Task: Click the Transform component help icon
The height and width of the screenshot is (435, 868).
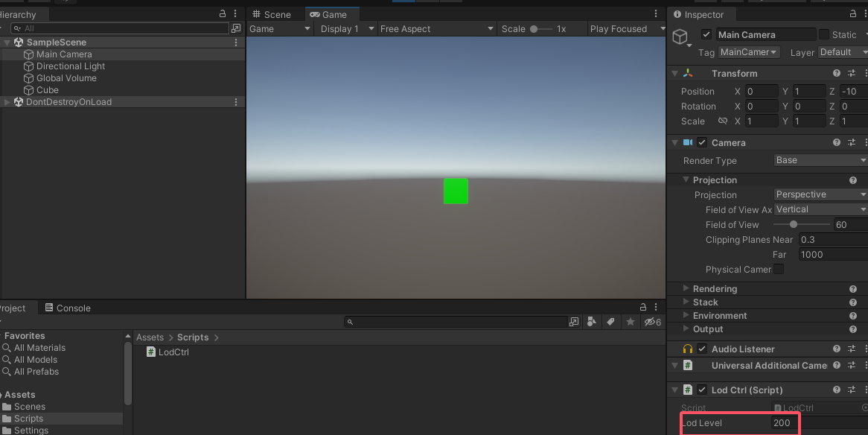Action: (837, 73)
